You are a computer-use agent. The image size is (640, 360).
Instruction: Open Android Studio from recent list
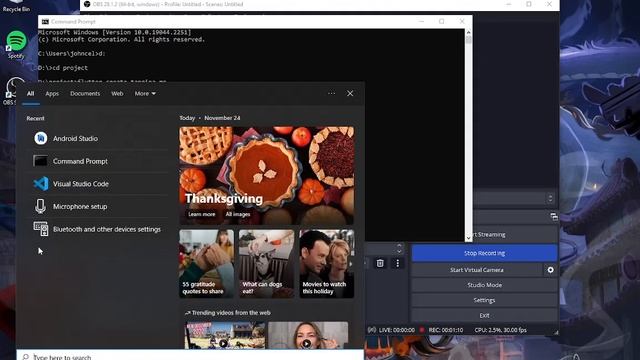pyautogui.click(x=98, y=138)
